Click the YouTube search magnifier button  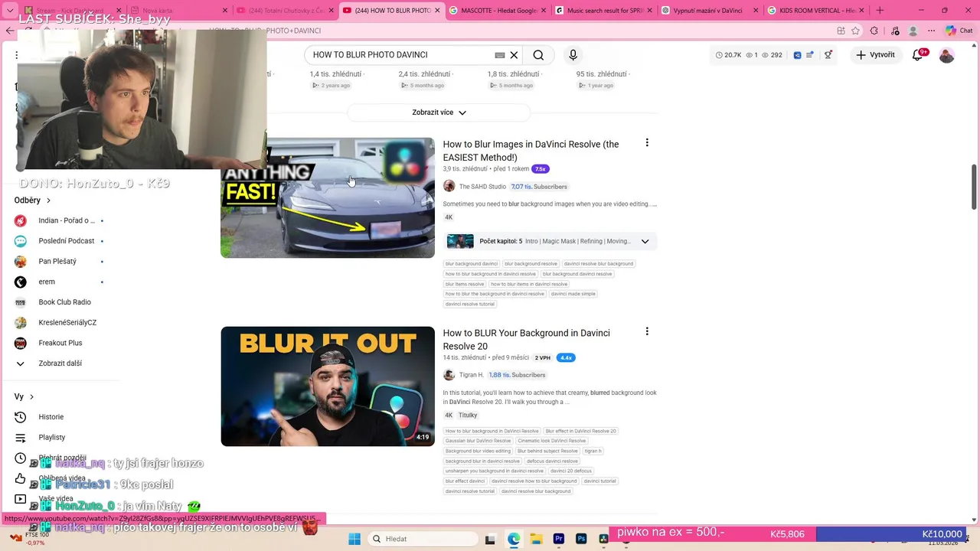click(538, 55)
